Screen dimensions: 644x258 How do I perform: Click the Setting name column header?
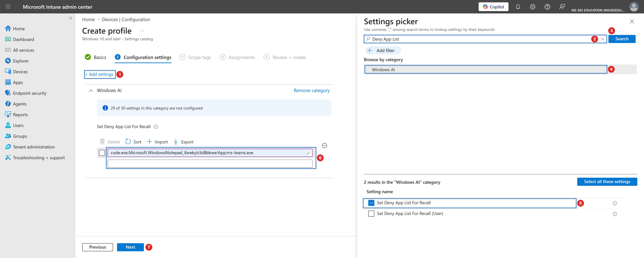[379, 192]
